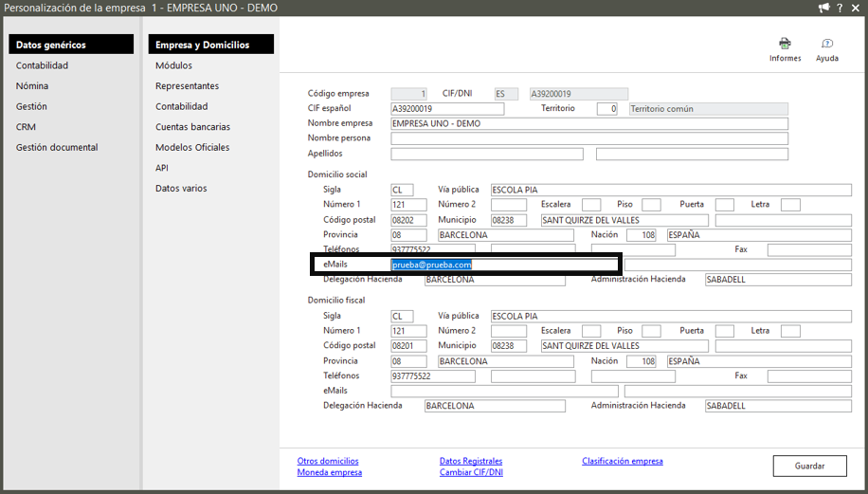Click Administración Hacienda field in Domicilio social

pyautogui.click(x=778, y=280)
